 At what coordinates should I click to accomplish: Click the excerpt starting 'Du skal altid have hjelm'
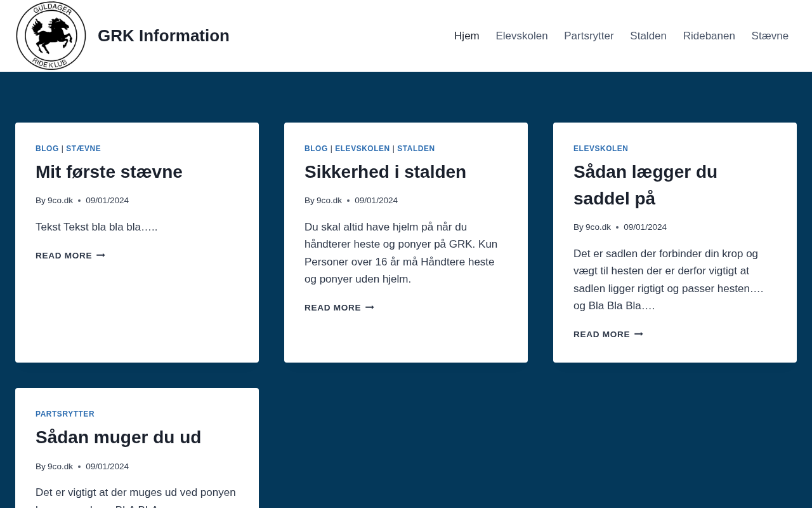(x=401, y=253)
